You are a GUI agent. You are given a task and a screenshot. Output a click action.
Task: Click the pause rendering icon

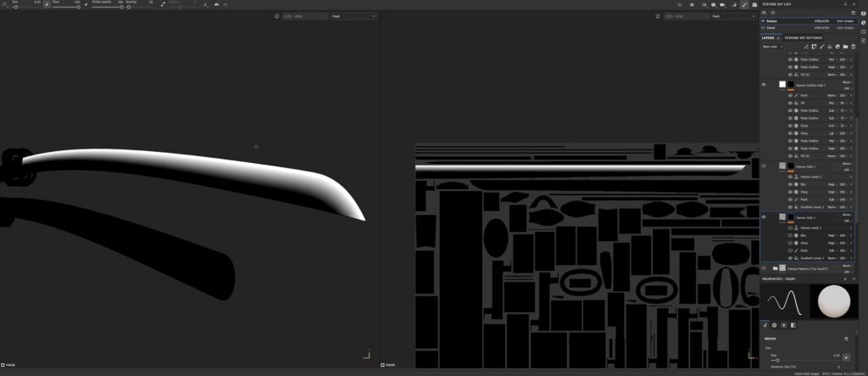pyautogui.click(x=692, y=4)
